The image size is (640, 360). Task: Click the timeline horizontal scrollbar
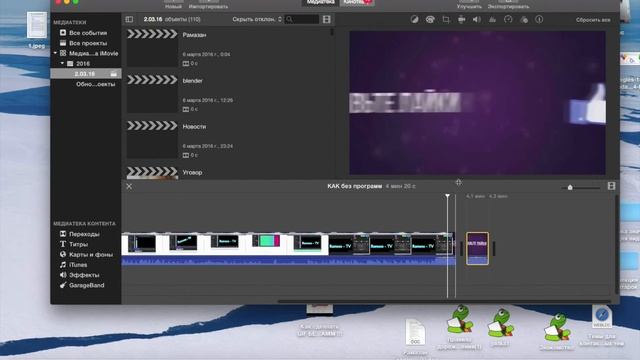(444, 302)
